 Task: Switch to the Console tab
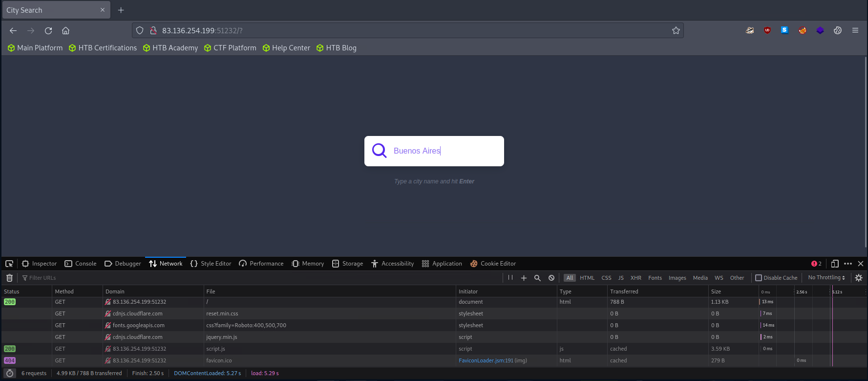click(81, 264)
